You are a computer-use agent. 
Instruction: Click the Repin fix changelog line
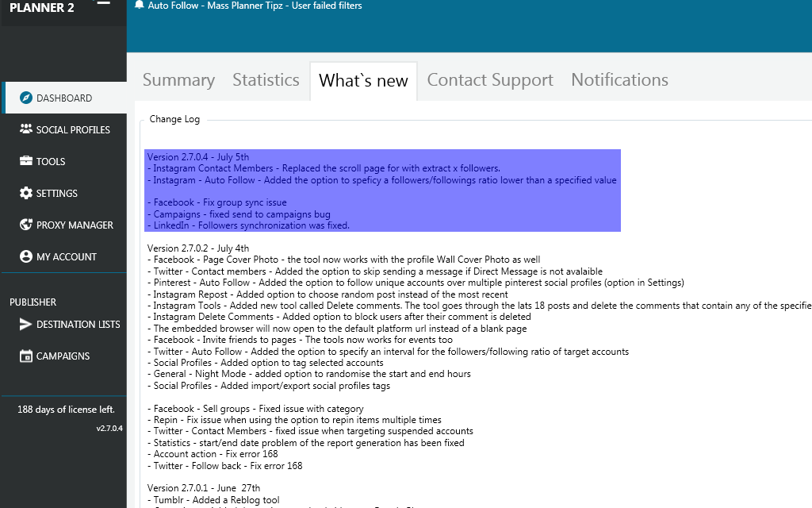coord(294,420)
